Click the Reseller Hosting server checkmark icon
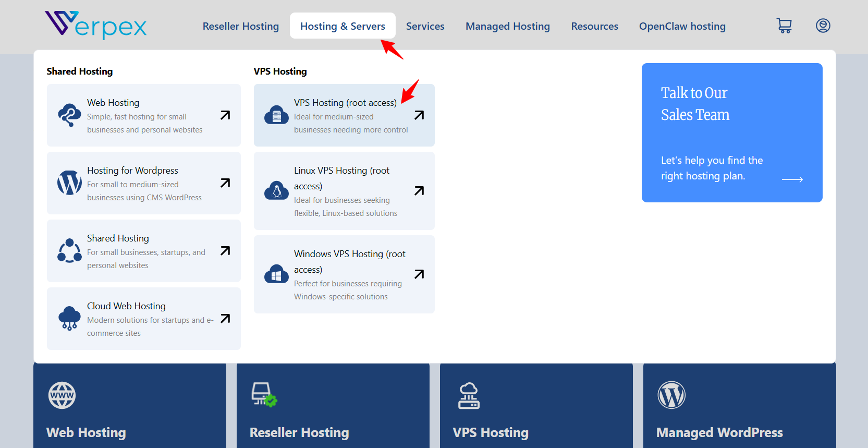Screen dimensions: 868x448 [x=264, y=395]
